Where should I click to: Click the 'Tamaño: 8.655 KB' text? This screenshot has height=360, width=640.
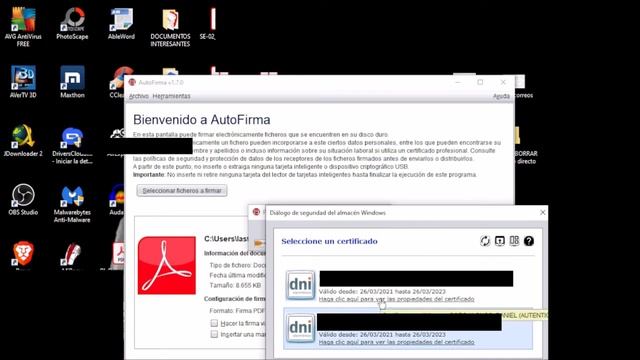pyautogui.click(x=235, y=285)
